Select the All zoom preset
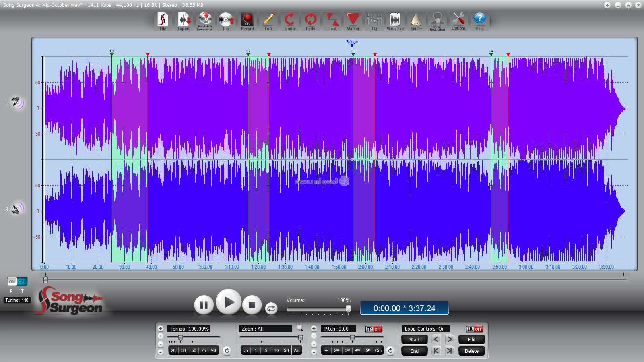This screenshot has height=362, width=644. point(297,350)
